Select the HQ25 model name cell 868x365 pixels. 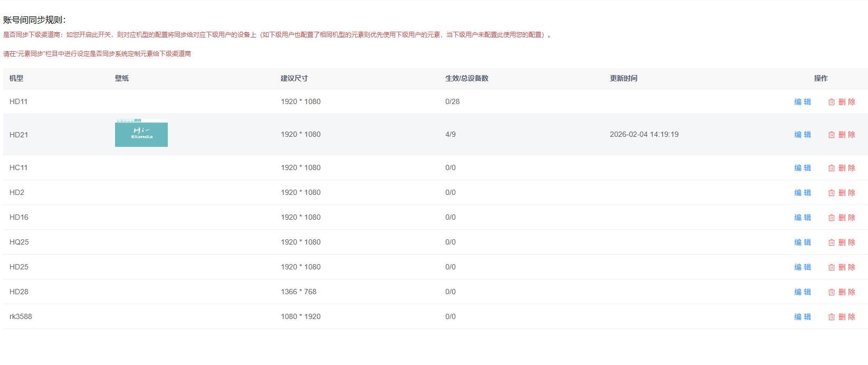19,242
